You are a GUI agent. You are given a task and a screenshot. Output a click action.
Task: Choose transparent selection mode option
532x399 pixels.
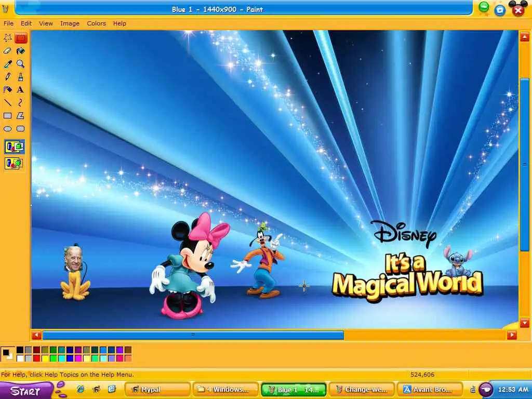click(x=14, y=164)
